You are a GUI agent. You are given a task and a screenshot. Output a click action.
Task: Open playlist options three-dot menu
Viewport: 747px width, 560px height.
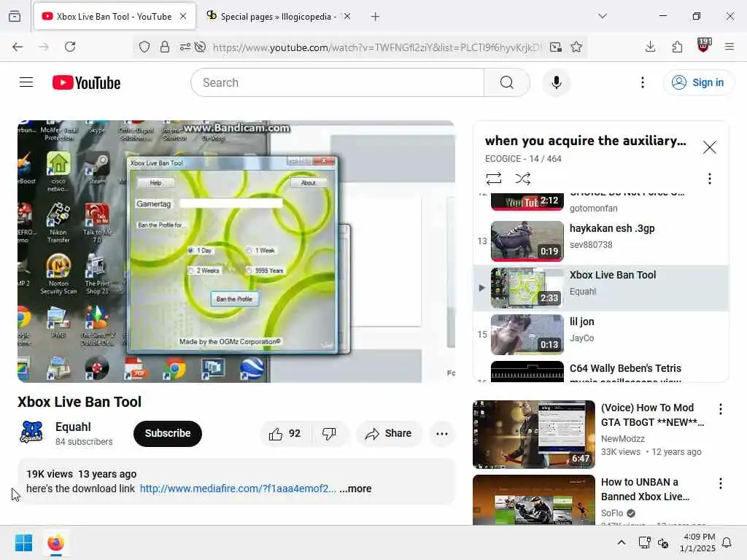click(709, 179)
